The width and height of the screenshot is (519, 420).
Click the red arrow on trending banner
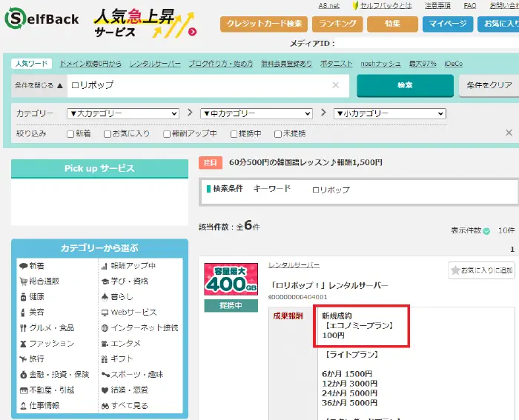tap(192, 32)
